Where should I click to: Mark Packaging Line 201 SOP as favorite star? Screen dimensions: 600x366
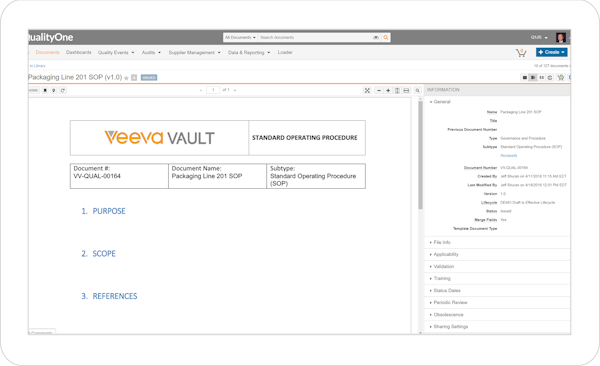(x=126, y=78)
